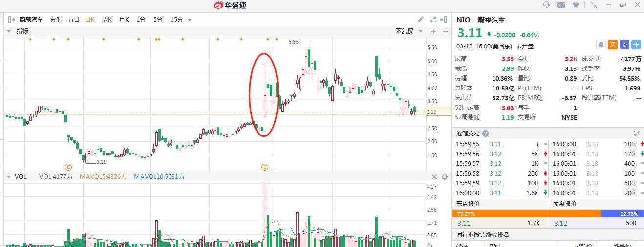Add NIO to watchlist with plus button
644x247 pixels.
[636, 45]
